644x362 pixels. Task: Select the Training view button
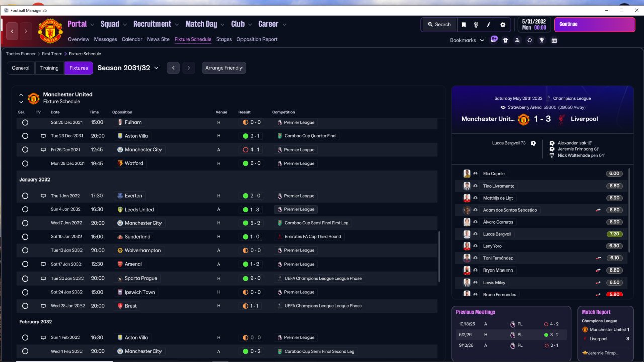pos(49,68)
